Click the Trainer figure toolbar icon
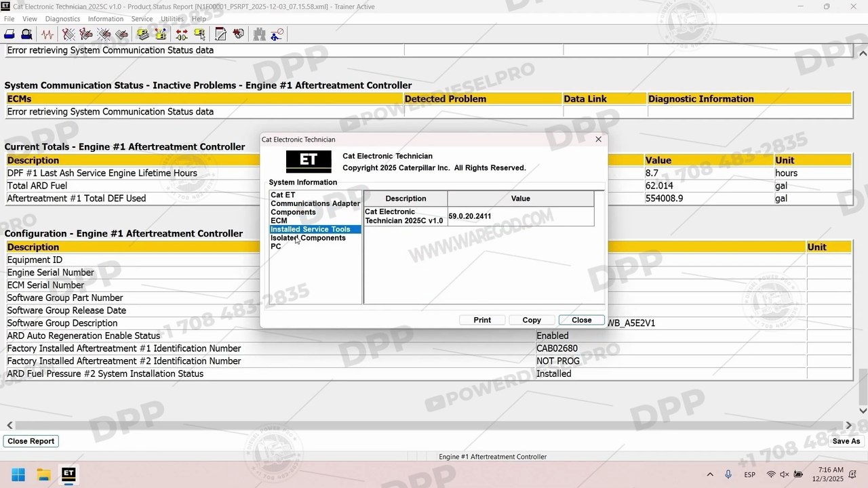Viewport: 868px width, 488px height. (x=277, y=34)
